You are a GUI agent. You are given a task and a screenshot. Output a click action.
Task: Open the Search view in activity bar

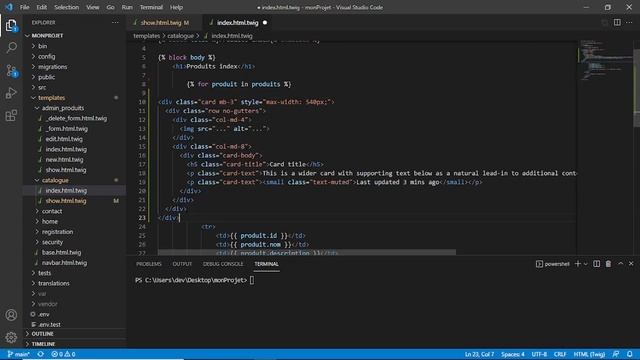11,48
